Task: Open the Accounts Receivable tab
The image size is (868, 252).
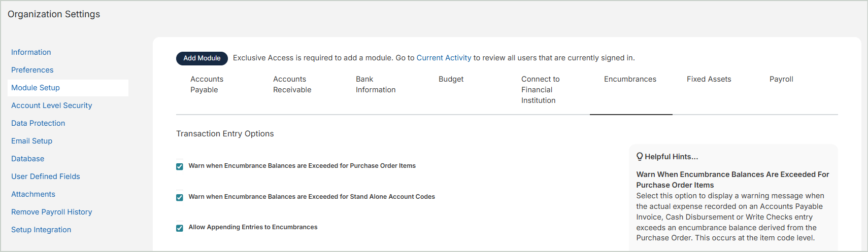Action: pos(292,85)
